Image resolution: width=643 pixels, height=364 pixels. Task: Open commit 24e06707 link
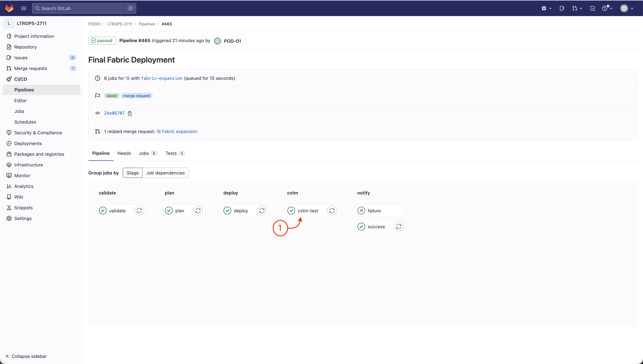114,113
